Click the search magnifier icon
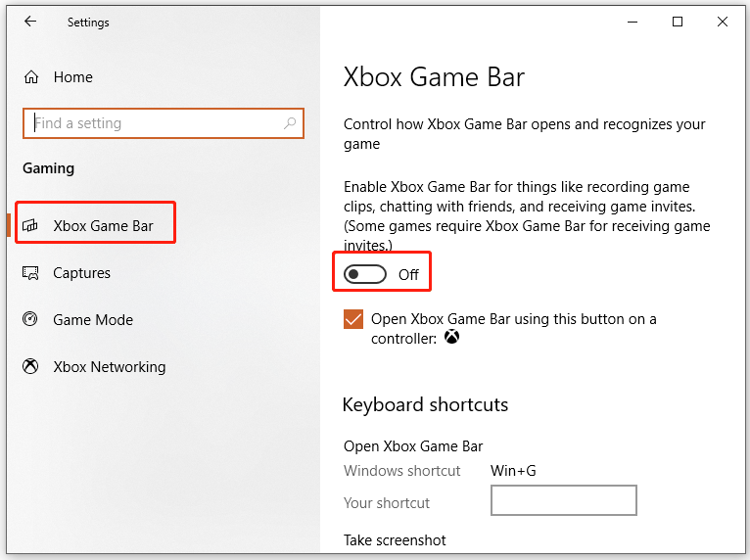This screenshot has height=560, width=750. coord(290,123)
